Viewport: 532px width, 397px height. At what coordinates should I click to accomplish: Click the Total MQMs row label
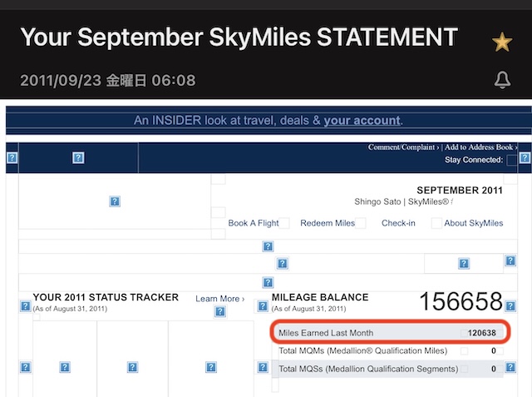(x=362, y=351)
